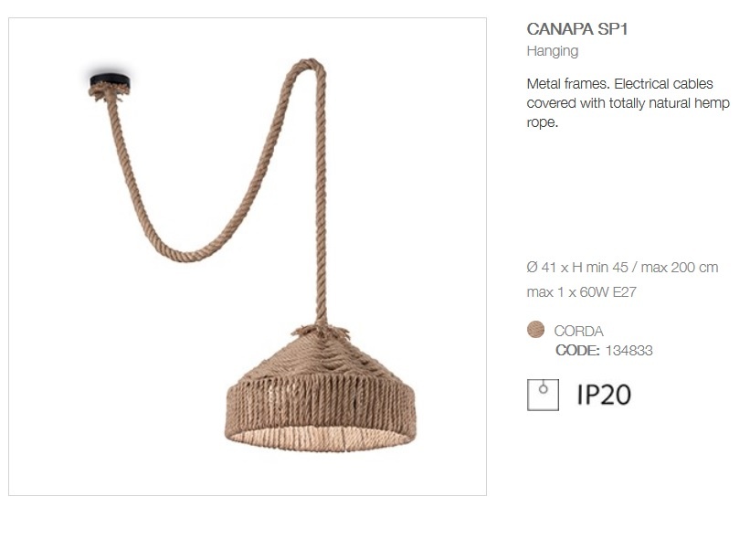This screenshot has width=750, height=560.
Task: Click the max 1 x 60W E27 specification
Action: coord(581,291)
